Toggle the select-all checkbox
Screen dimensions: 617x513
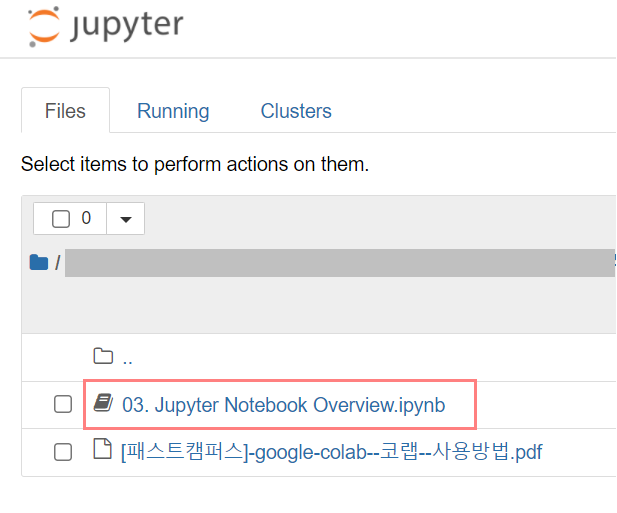pos(61,219)
